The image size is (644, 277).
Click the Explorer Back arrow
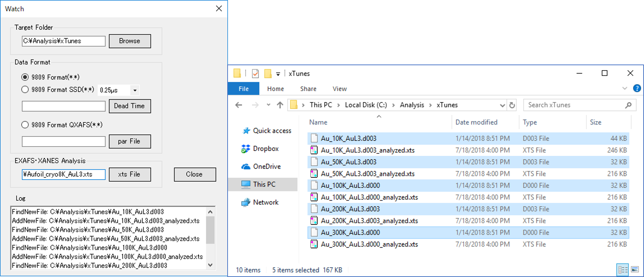pyautogui.click(x=239, y=105)
